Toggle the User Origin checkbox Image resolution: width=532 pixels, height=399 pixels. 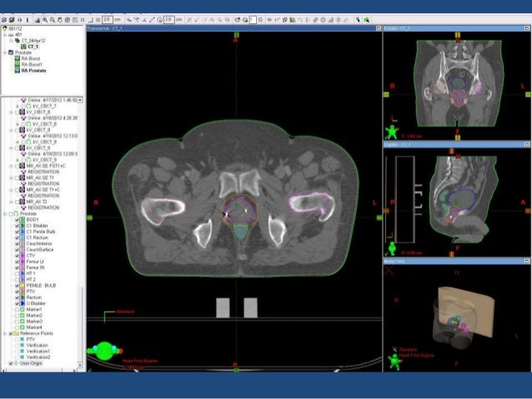pyautogui.click(x=11, y=363)
